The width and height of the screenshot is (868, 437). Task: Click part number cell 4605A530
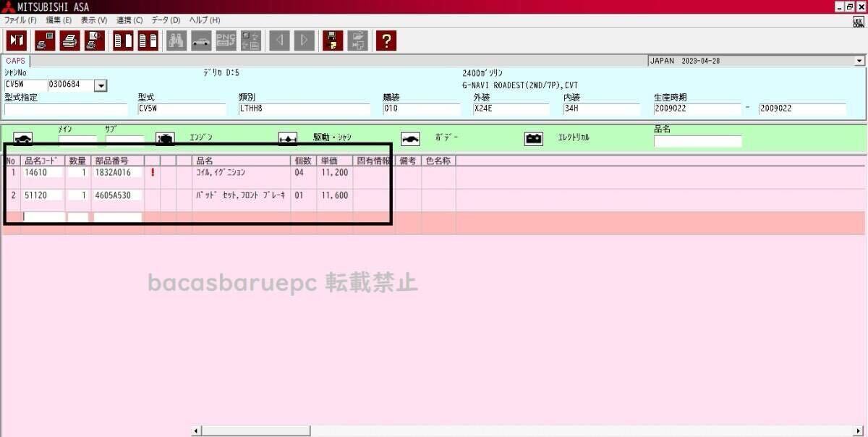click(x=117, y=195)
